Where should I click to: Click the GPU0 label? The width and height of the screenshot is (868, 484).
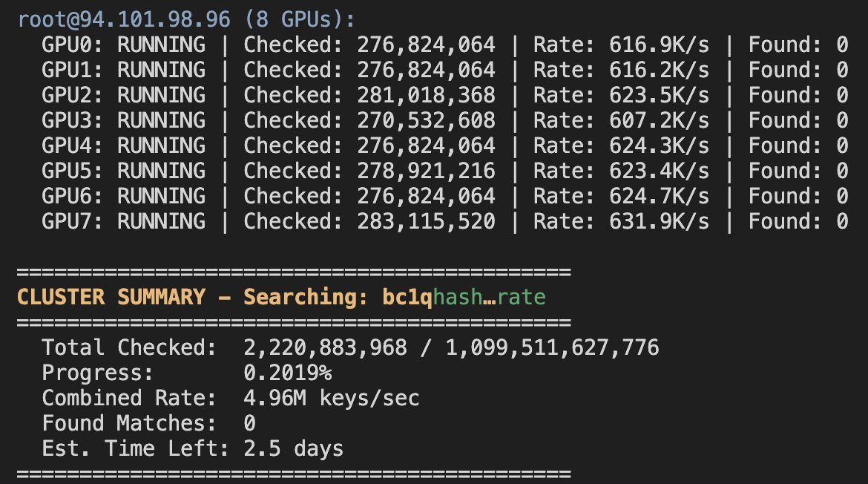tap(72, 45)
